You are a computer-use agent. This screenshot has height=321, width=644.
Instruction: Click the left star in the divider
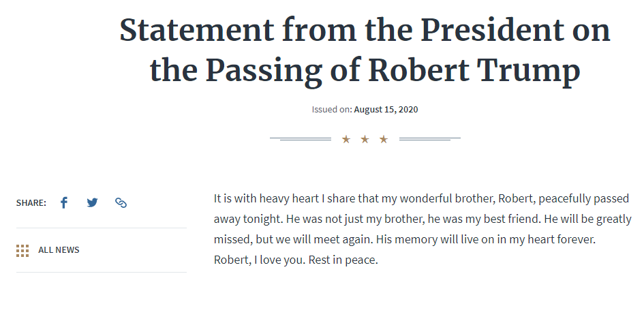(x=346, y=139)
